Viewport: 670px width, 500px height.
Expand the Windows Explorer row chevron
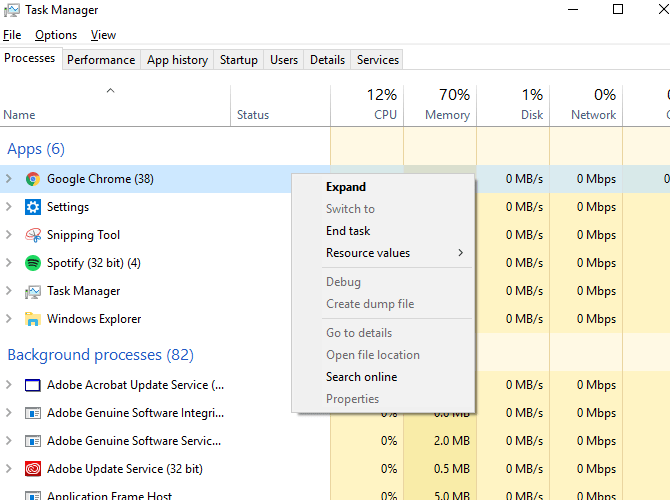[9, 319]
